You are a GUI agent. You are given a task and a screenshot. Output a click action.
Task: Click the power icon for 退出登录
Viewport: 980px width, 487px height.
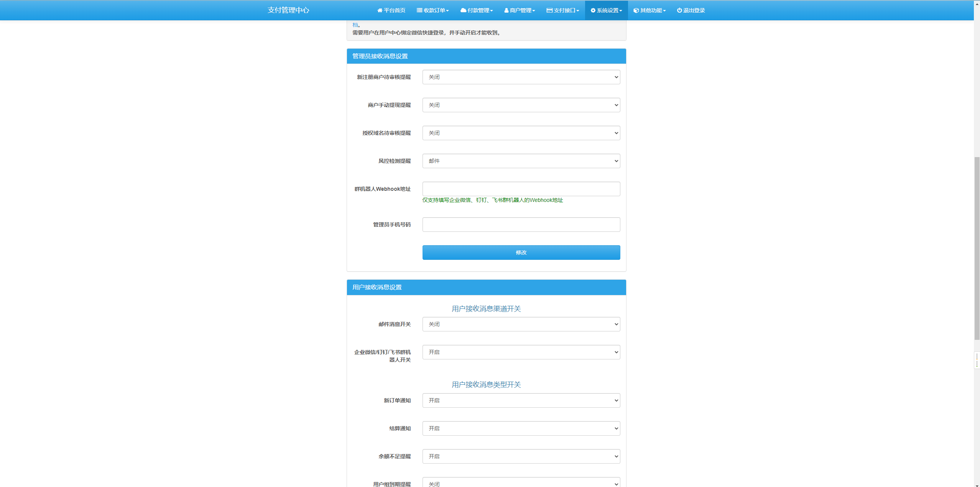pos(679,10)
